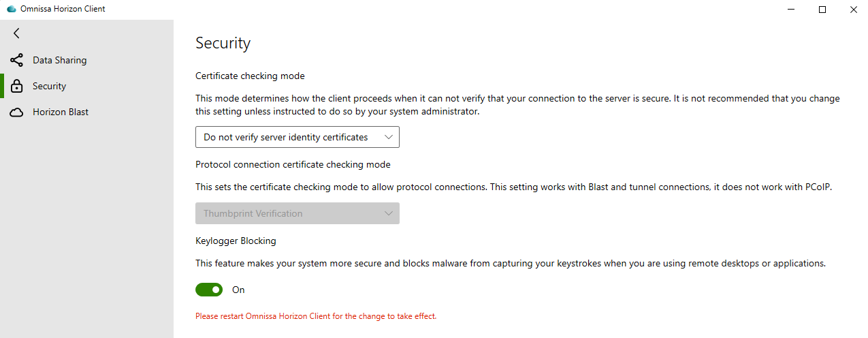The height and width of the screenshot is (338, 868).
Task: Close the Omnissa Horizon Client window
Action: click(x=853, y=10)
